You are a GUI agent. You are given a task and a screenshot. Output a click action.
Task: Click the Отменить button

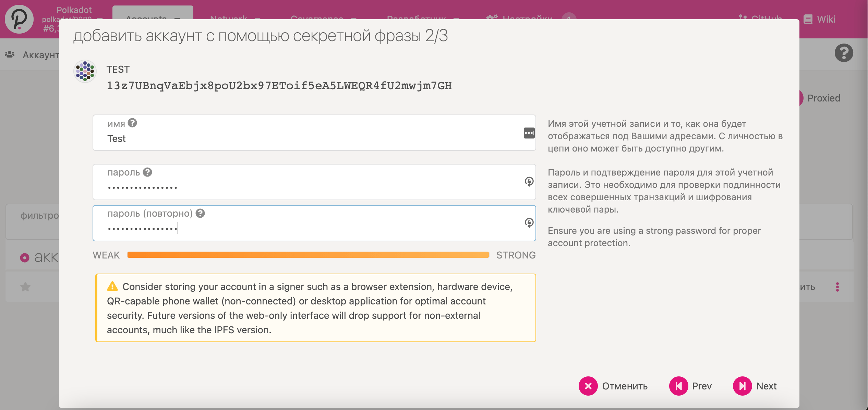(613, 386)
